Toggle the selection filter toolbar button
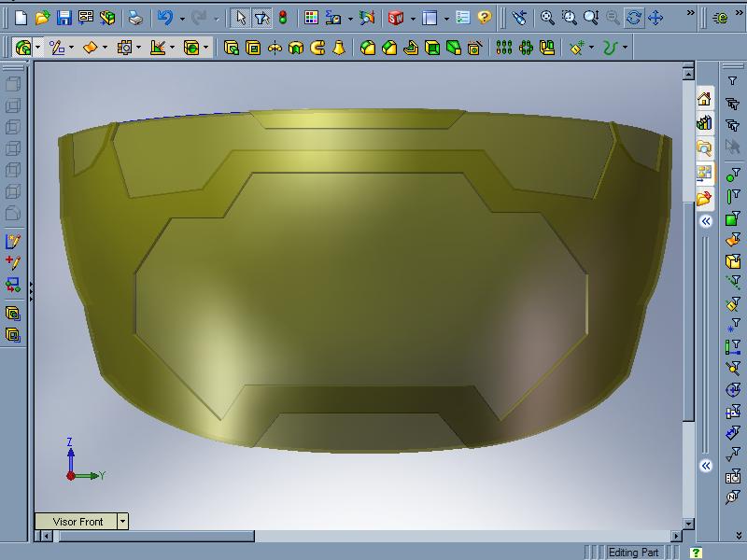Image resolution: width=747 pixels, height=560 pixels. pos(261,18)
